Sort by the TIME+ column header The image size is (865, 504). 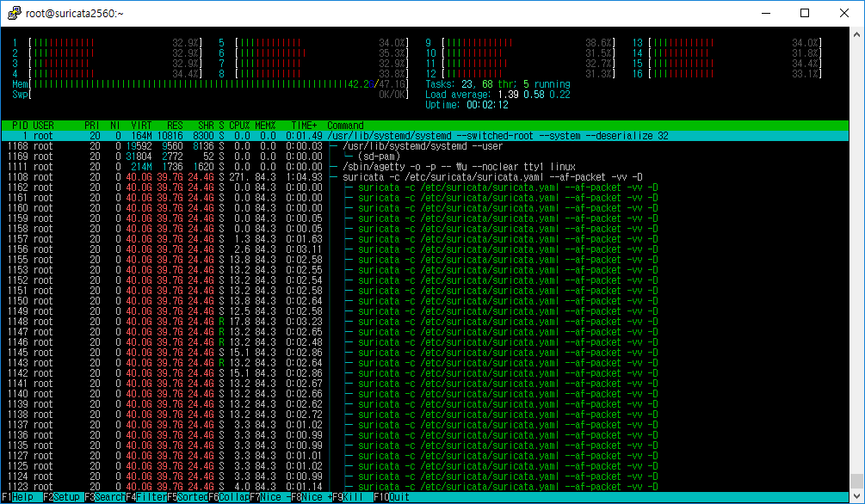tap(304, 126)
